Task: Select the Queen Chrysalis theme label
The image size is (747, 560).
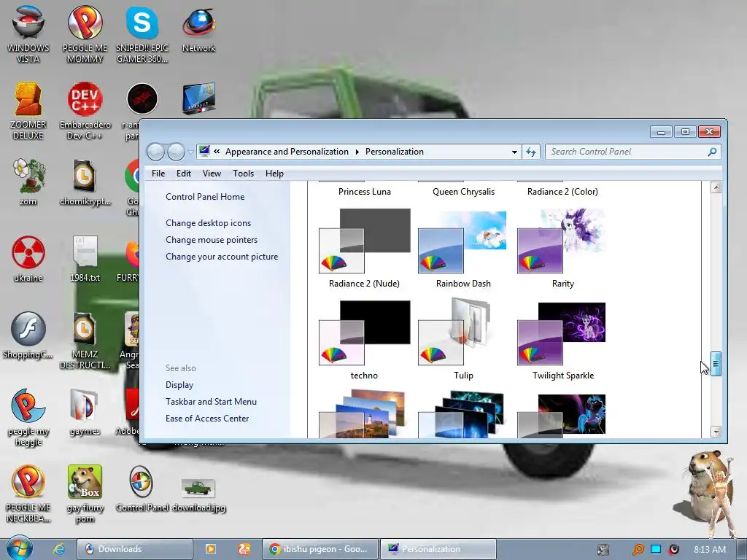Action: 463,192
